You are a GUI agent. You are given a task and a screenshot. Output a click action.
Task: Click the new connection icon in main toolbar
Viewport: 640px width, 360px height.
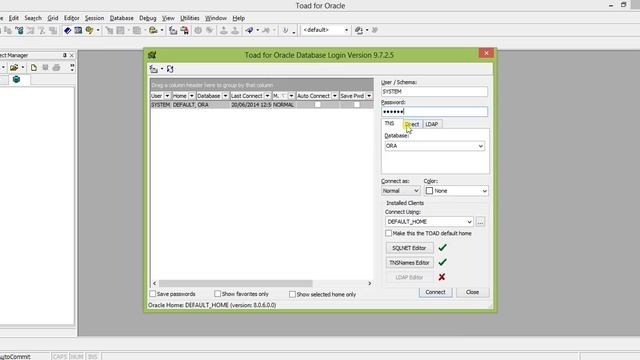[173, 30]
